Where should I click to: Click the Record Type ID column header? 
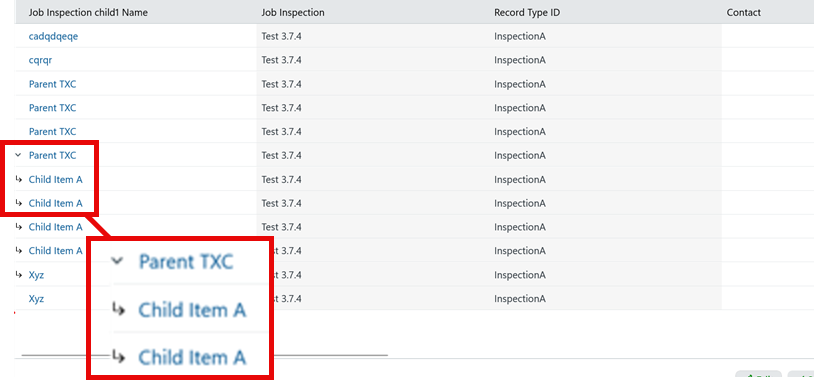click(x=527, y=12)
